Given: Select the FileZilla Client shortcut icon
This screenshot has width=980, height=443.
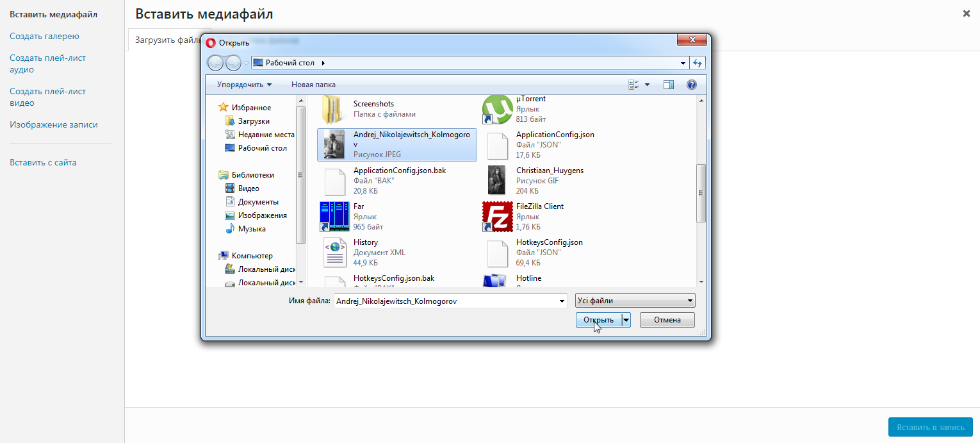Looking at the screenshot, I should [x=497, y=217].
